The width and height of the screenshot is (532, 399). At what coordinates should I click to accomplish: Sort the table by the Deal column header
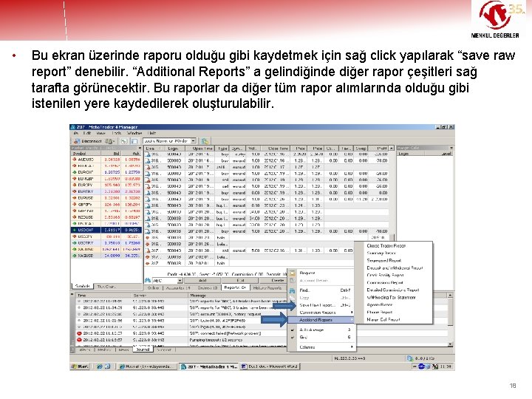click(154, 149)
